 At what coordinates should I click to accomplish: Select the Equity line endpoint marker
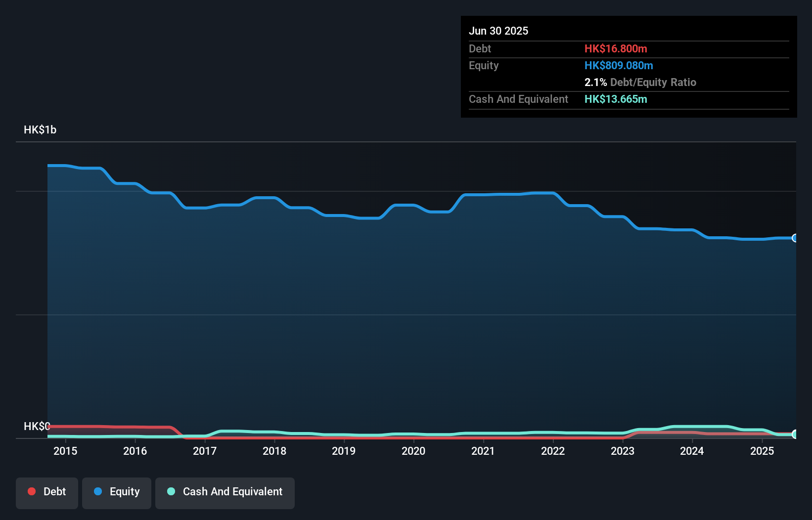point(795,238)
